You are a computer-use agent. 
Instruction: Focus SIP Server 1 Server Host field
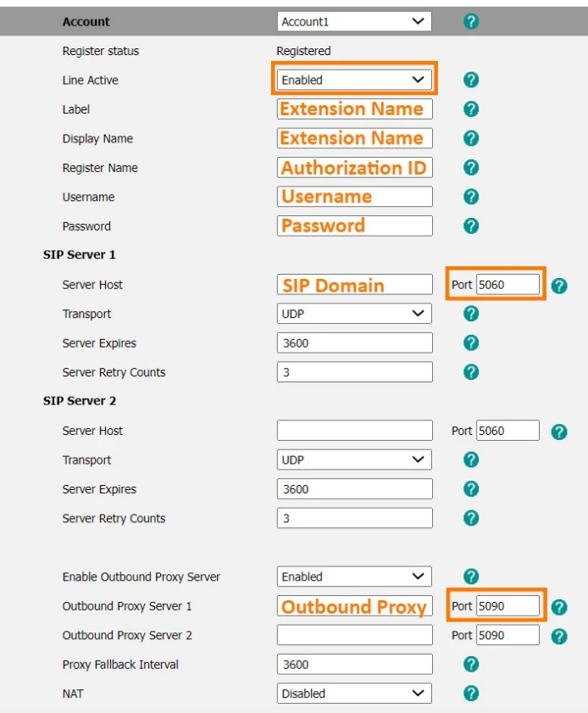[x=354, y=285]
